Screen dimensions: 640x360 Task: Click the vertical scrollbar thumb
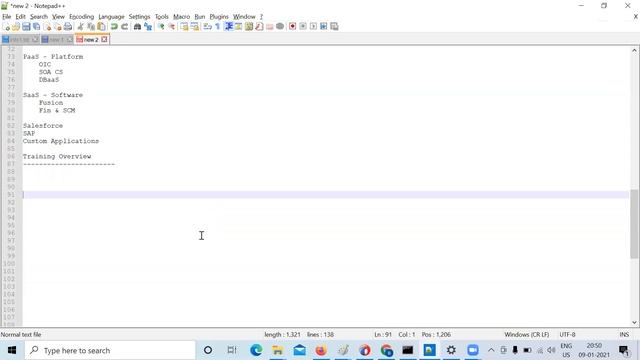(634, 224)
